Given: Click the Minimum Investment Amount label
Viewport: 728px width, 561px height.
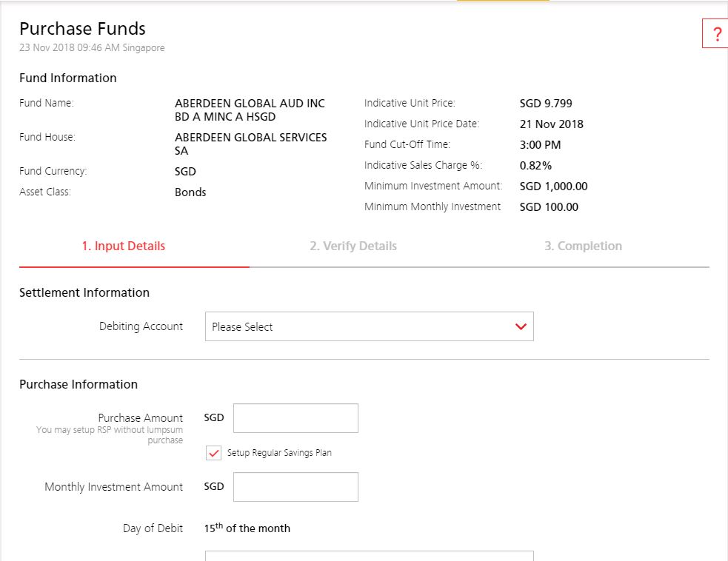Looking at the screenshot, I should [433, 186].
